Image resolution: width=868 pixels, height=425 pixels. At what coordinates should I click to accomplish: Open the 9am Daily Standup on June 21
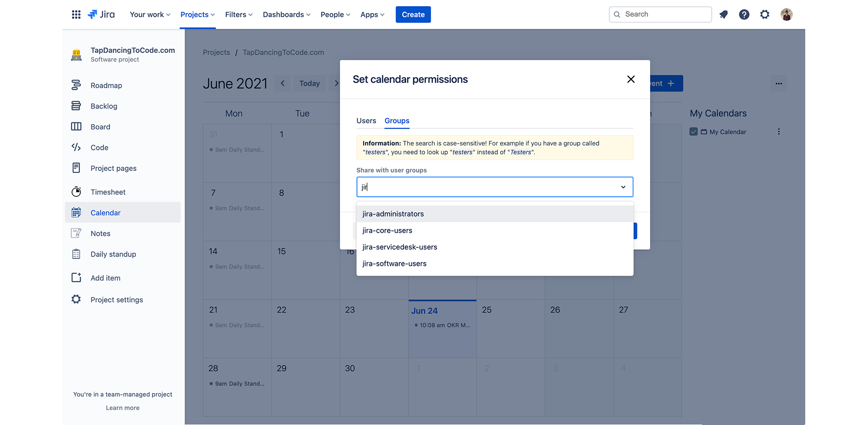[x=237, y=325]
